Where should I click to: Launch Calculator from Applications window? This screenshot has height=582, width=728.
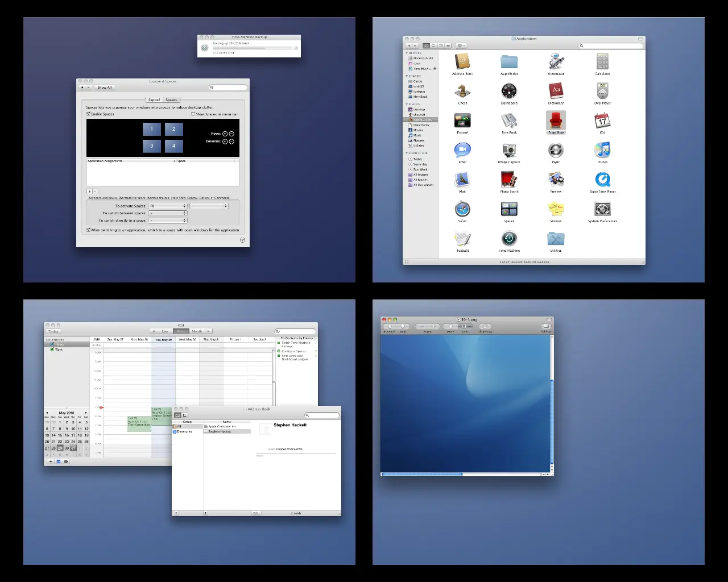point(602,61)
